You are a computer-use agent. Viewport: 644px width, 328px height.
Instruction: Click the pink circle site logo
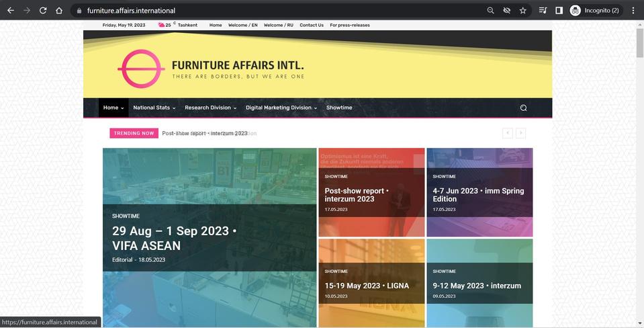[141, 69]
